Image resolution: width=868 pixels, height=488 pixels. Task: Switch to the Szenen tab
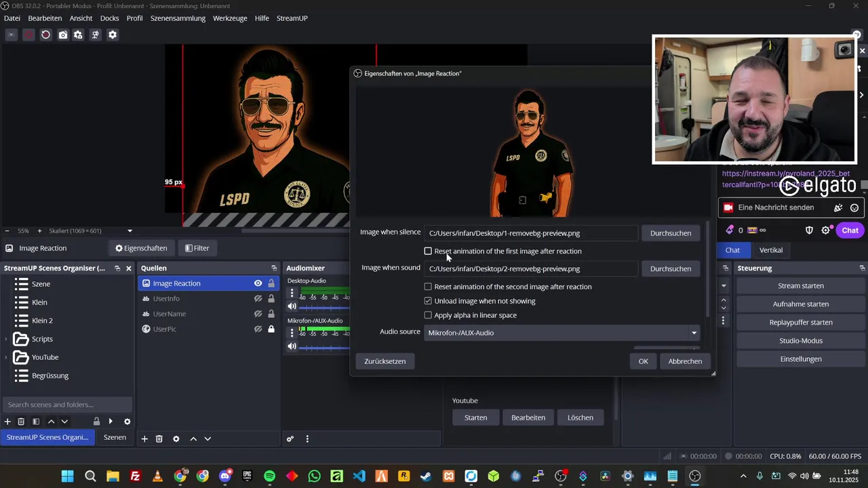115,438
